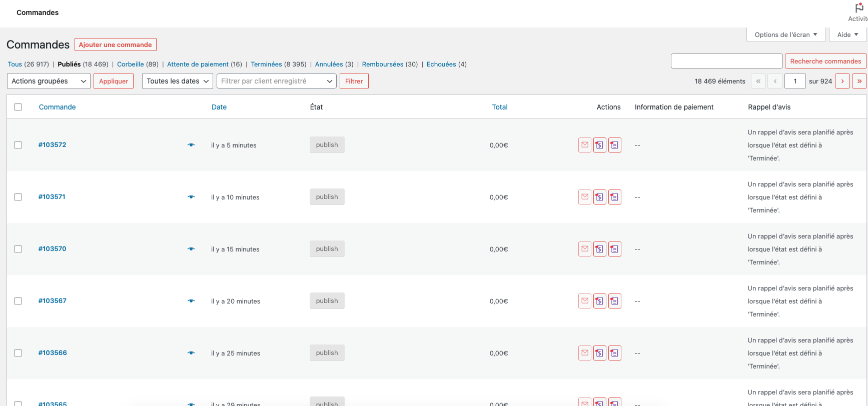Click the publish status of order #103570
The height and width of the screenshot is (406, 868).
pos(327,248)
